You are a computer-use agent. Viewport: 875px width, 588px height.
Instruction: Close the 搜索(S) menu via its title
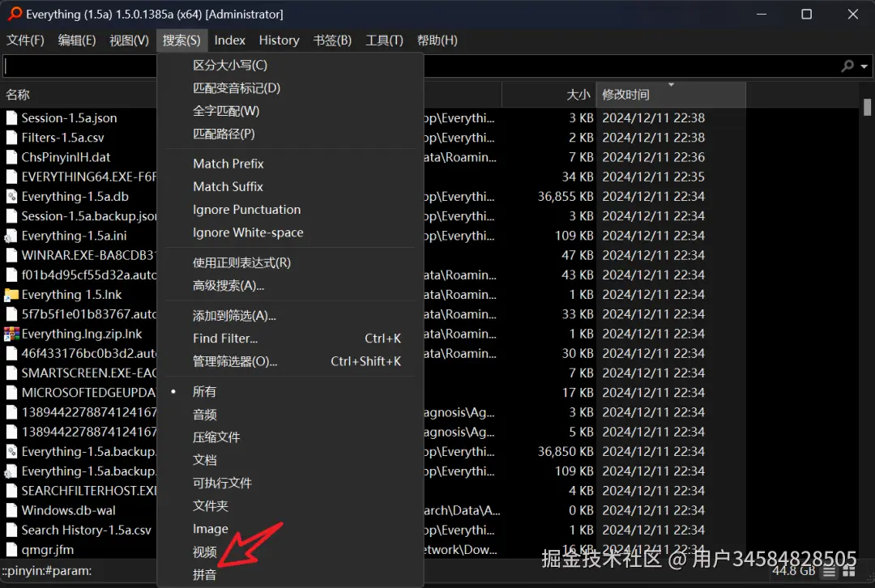click(x=181, y=40)
